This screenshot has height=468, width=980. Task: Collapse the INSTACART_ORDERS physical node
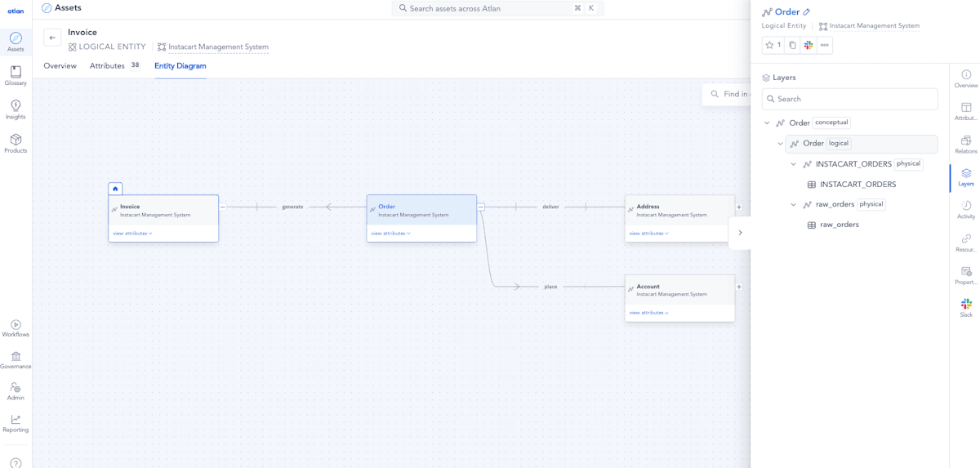coord(793,164)
